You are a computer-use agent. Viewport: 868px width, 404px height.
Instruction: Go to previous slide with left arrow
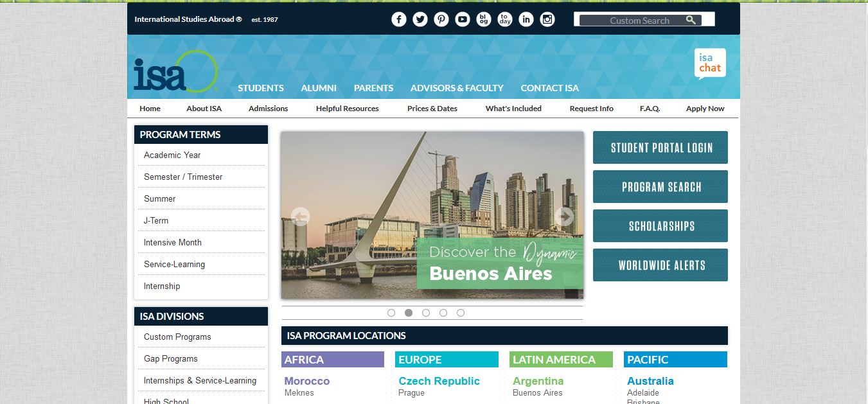coord(300,216)
